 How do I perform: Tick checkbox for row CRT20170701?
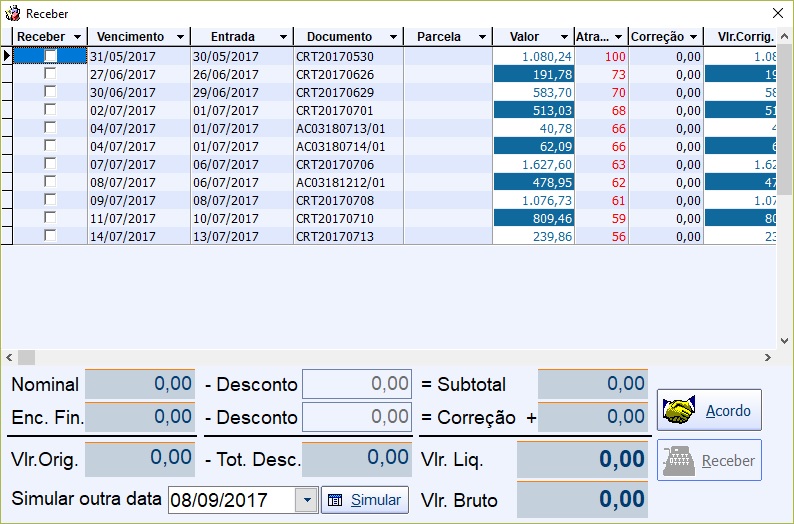click(x=50, y=109)
